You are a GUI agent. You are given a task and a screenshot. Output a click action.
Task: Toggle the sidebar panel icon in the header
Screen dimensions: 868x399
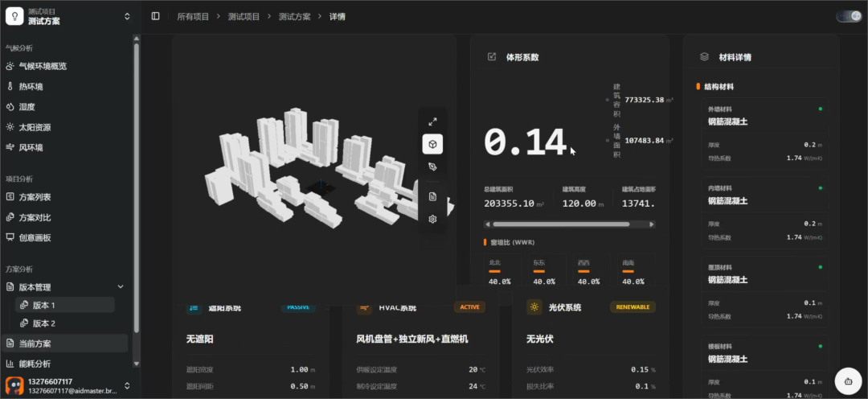pos(156,16)
